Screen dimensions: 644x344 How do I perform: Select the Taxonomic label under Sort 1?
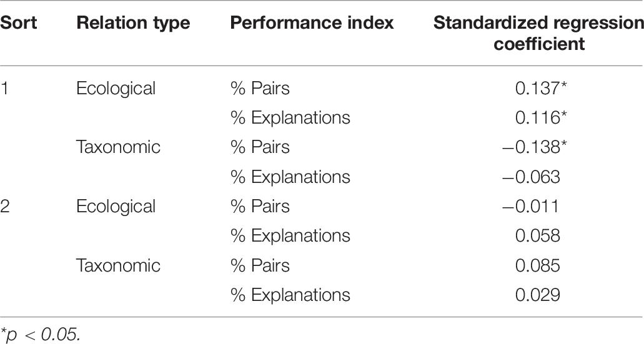118,147
